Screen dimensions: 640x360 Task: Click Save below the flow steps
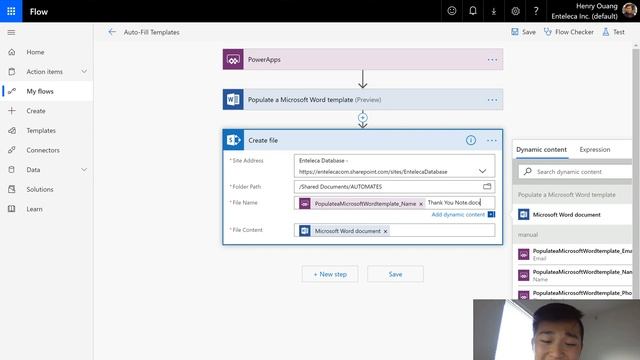pyautogui.click(x=395, y=274)
